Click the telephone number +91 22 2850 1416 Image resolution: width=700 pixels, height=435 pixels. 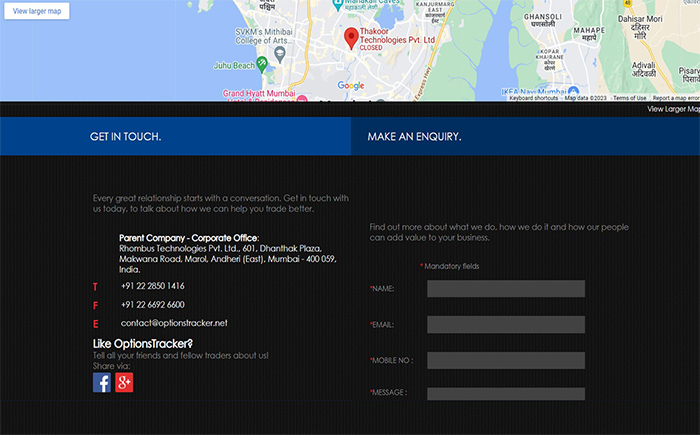point(153,286)
